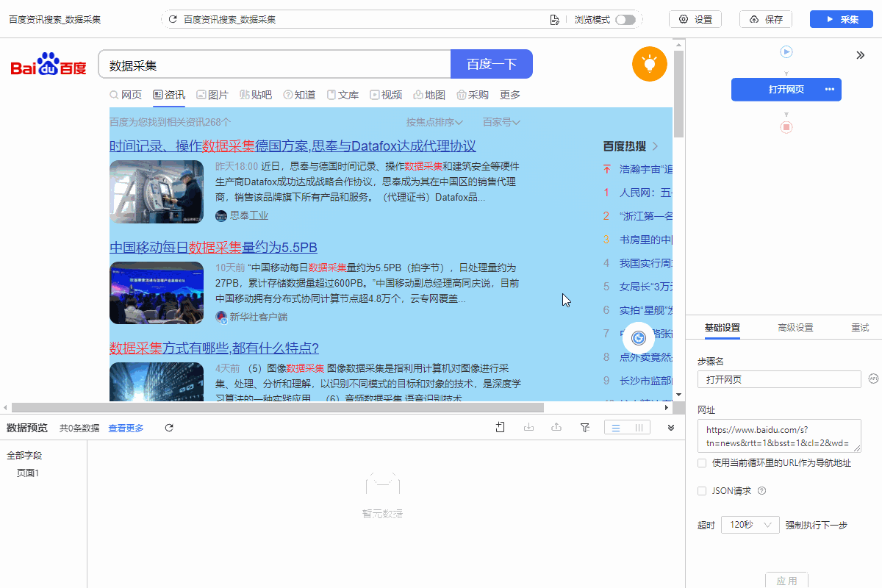Click the reload icon in the address bar
The width and height of the screenshot is (882, 588).
(x=173, y=20)
